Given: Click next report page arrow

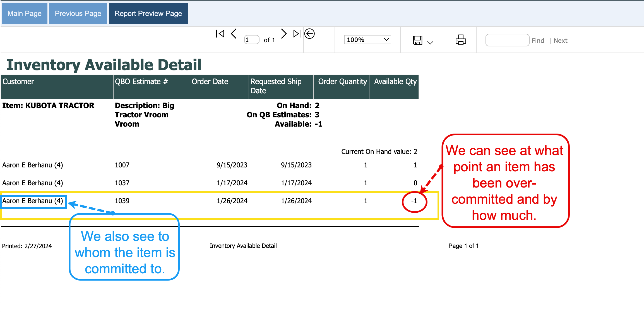Looking at the screenshot, I should point(283,34).
